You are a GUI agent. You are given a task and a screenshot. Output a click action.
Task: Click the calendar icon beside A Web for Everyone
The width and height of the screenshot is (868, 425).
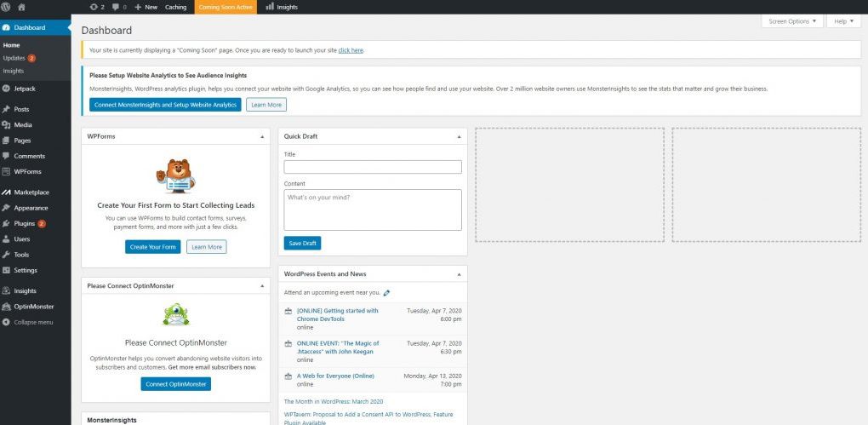288,376
